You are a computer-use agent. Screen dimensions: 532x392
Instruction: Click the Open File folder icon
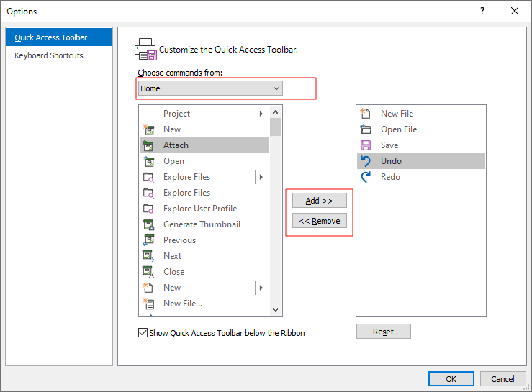pos(366,129)
